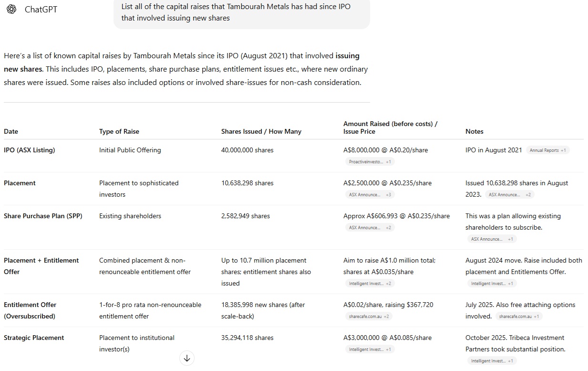Click the Strategic Placement row label
The image size is (588, 371).
(34, 338)
